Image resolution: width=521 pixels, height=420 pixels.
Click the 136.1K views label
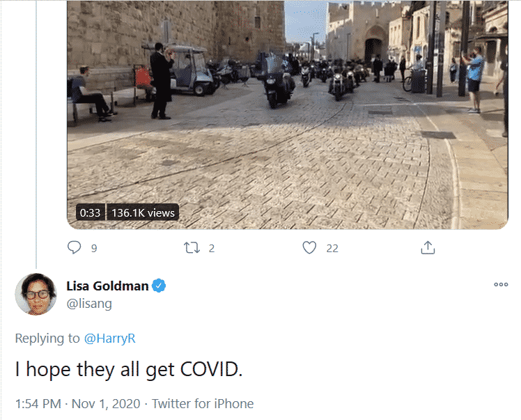pos(143,212)
